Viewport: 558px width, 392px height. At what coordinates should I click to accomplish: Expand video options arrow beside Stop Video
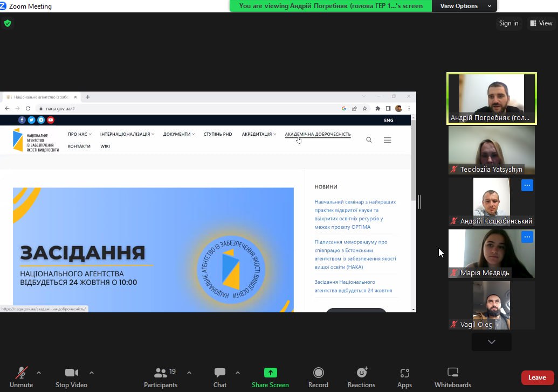(x=91, y=372)
